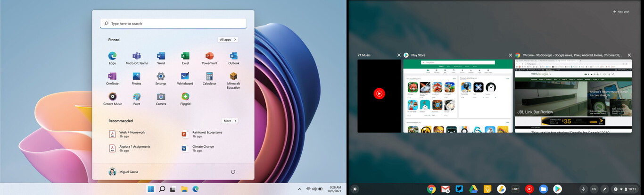Image resolution: width=644 pixels, height=195 pixels.
Task: Open Settings from pinned apps
Action: (161, 78)
